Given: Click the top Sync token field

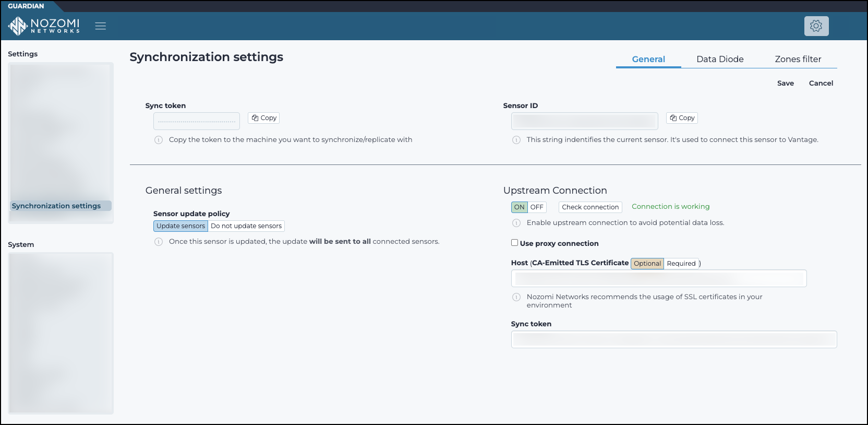Looking at the screenshot, I should pyautogui.click(x=197, y=121).
